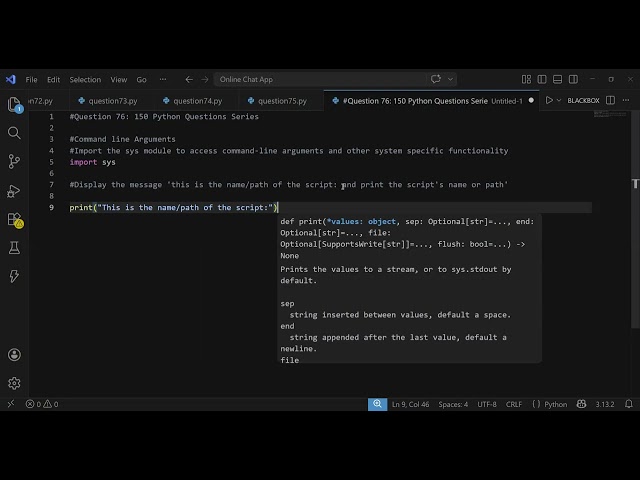Split the editor to the right

point(611,100)
